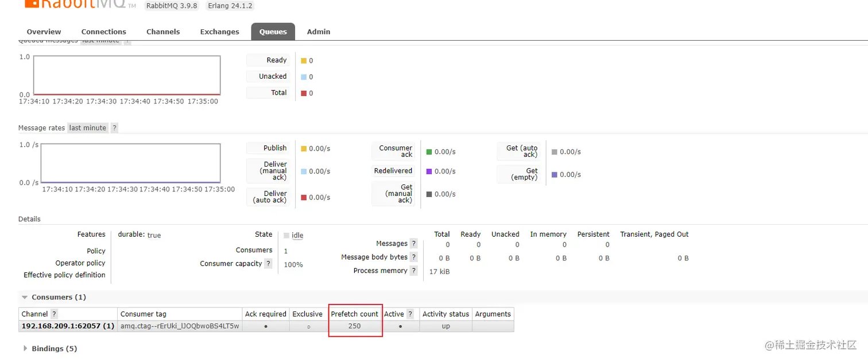Click the Consumer capacity value 100%
This screenshot has height=362, width=868.
(293, 265)
